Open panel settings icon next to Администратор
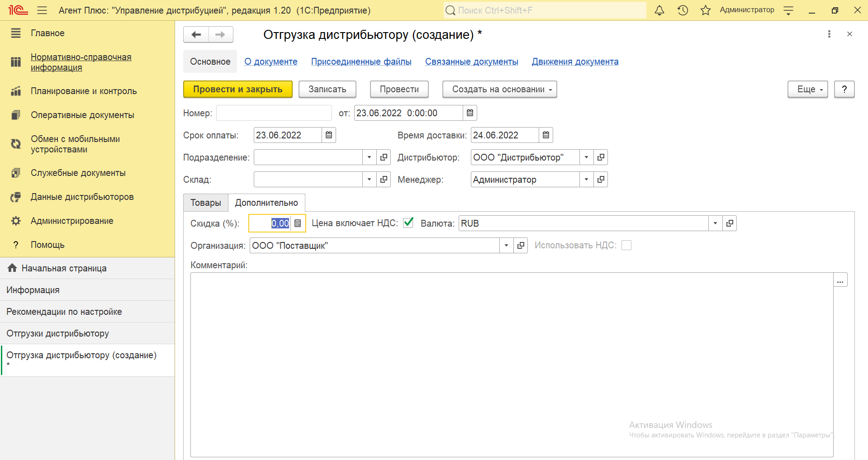This screenshot has height=460, width=868. (788, 10)
